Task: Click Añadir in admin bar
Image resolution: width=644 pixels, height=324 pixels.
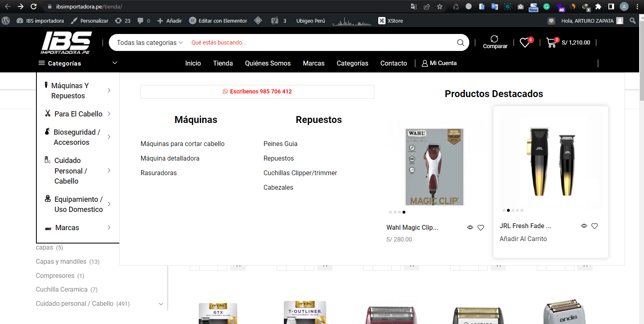Action: (x=169, y=21)
